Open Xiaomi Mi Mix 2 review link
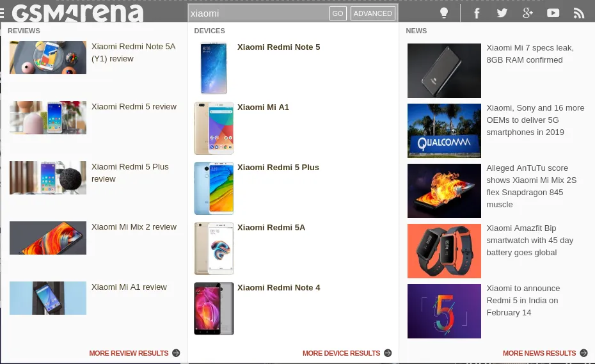Image resolution: width=595 pixels, height=364 pixels. [x=134, y=227]
